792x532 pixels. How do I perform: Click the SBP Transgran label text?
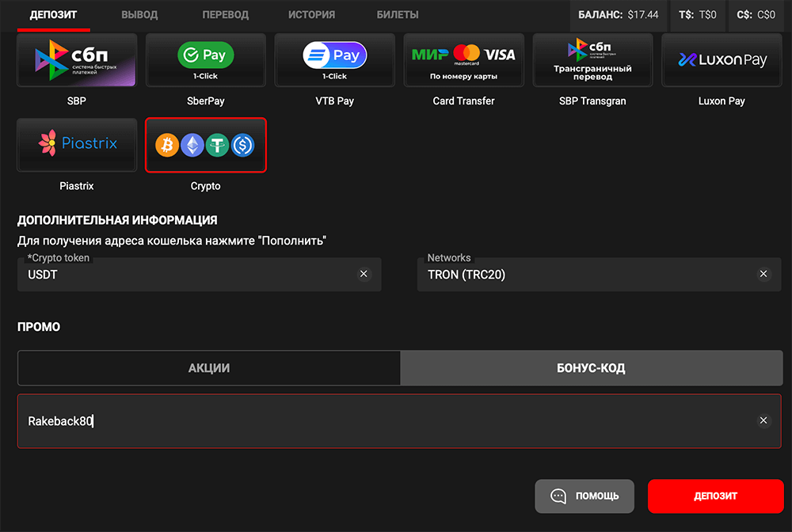tap(592, 101)
